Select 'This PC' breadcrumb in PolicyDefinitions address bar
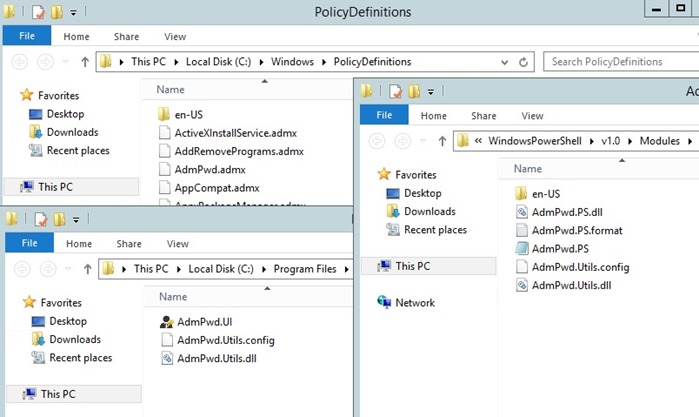The height and width of the screenshot is (417, 699). coord(148,62)
